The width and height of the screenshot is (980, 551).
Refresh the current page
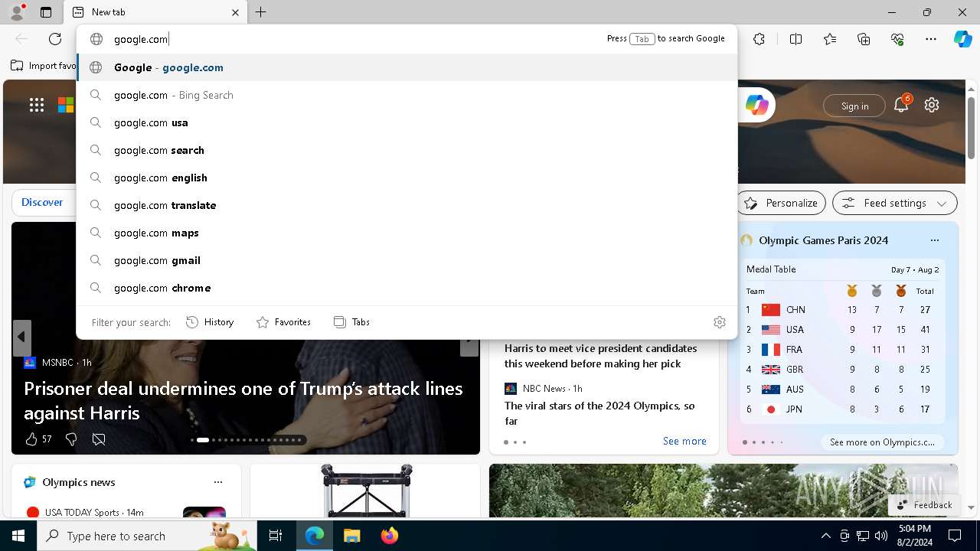(55, 39)
